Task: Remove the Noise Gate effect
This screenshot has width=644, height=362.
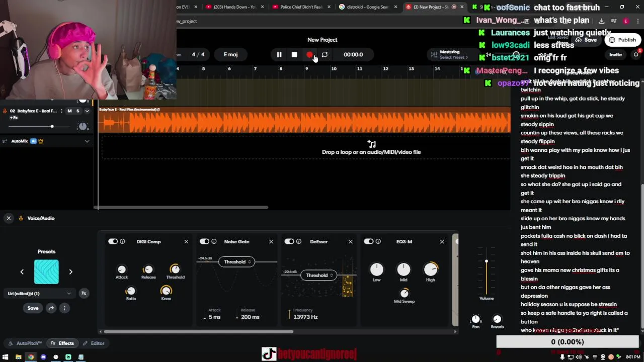Action: 271,241
